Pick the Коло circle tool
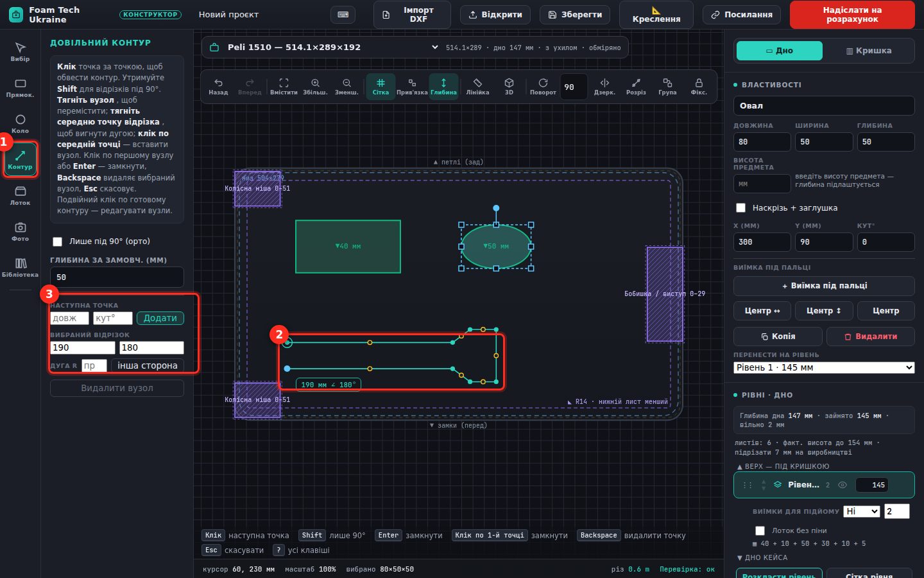The height and width of the screenshot is (578, 924). (20, 123)
